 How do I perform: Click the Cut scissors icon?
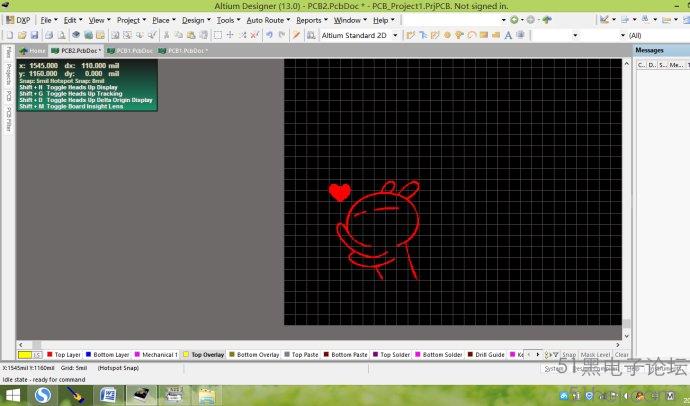166,35
